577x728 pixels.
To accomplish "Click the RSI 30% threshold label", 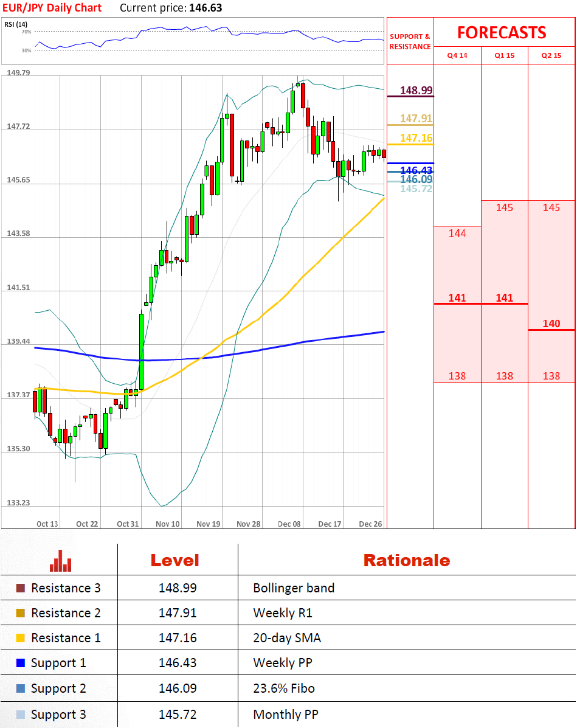I will [27, 50].
